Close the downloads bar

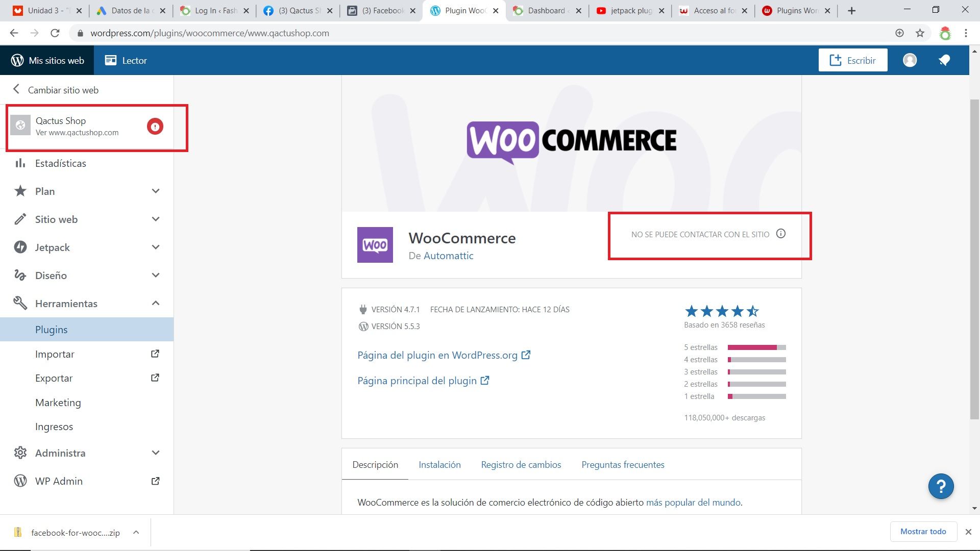968,532
